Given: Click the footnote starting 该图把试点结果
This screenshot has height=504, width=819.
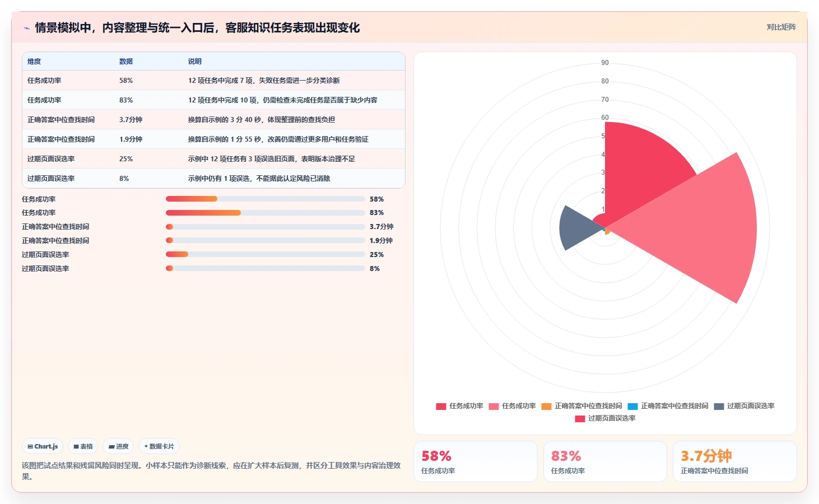Looking at the screenshot, I should click(212, 471).
